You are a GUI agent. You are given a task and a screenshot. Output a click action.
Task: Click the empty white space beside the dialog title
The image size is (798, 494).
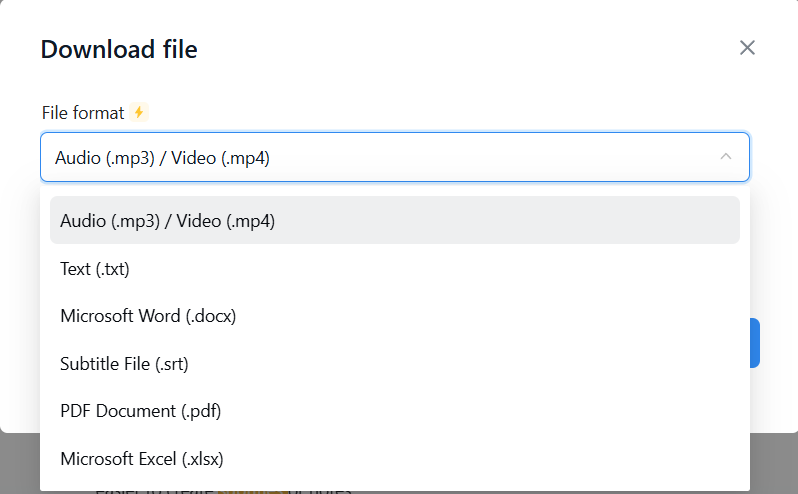[x=450, y=49]
